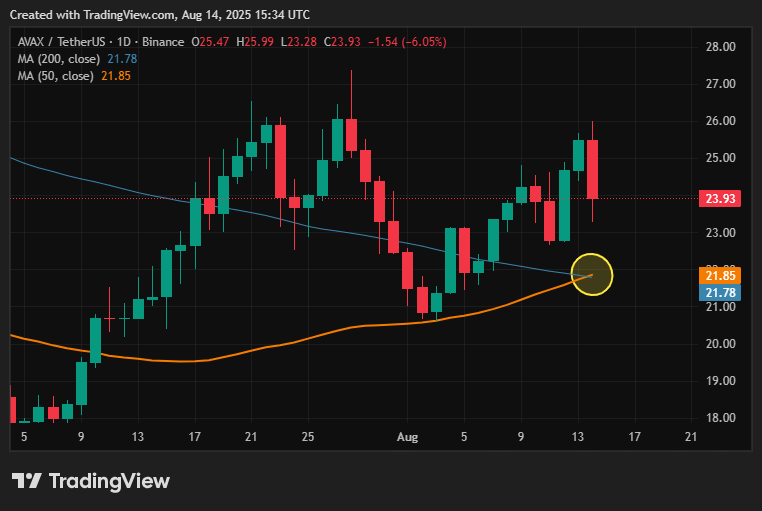
Task: Click the 21.85 value beside MA 50 label
Action: click(116, 76)
